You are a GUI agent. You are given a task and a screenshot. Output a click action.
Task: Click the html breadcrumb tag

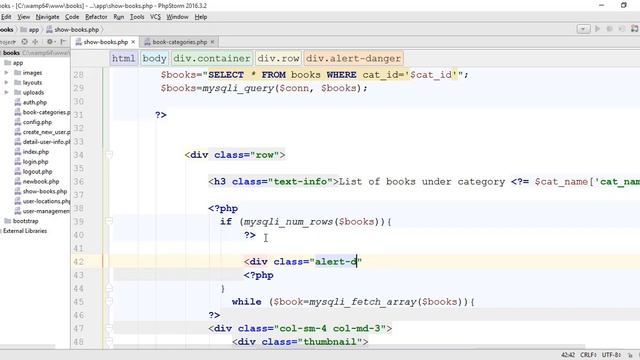[124, 58]
